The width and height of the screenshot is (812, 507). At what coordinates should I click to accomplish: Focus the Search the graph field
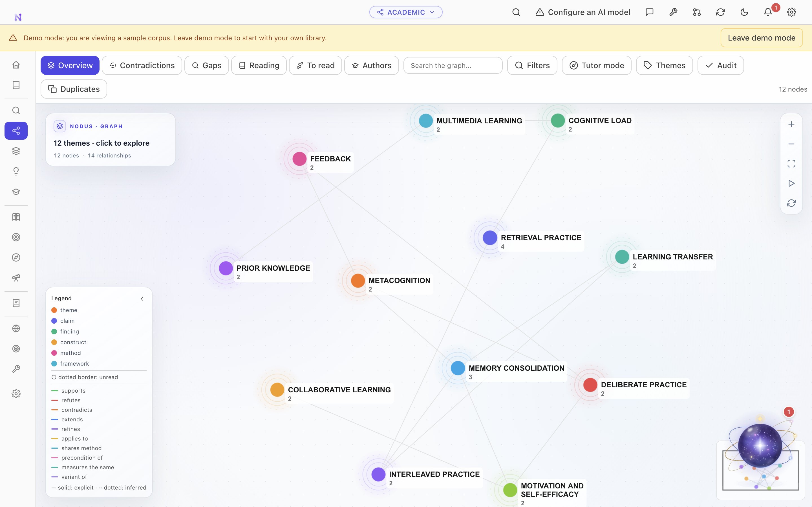pos(453,65)
